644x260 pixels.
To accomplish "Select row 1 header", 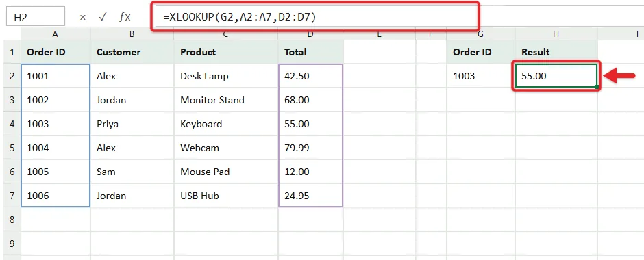I will click(12, 52).
